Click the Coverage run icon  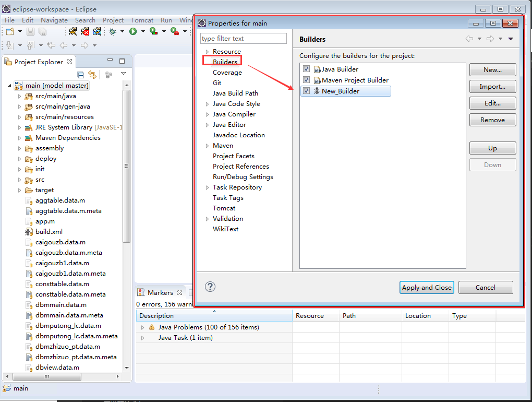click(x=154, y=31)
